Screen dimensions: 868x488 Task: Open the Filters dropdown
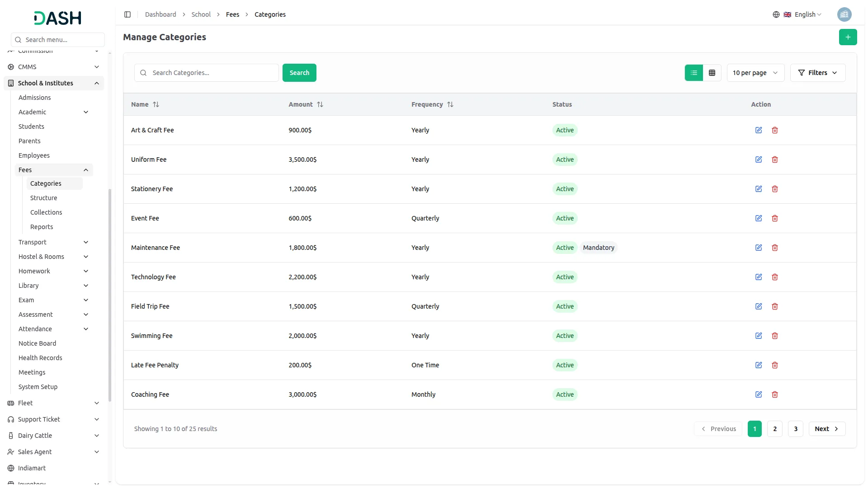click(817, 73)
